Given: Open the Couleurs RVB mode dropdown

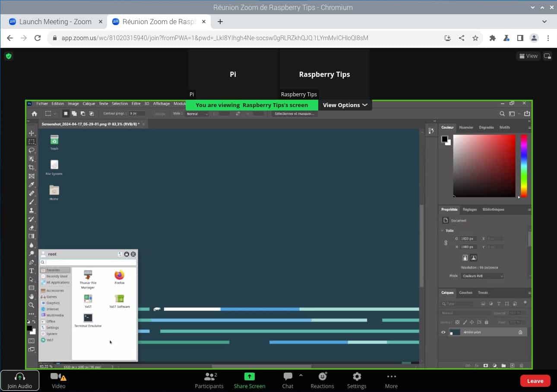Looking at the screenshot, I should click(x=482, y=275).
